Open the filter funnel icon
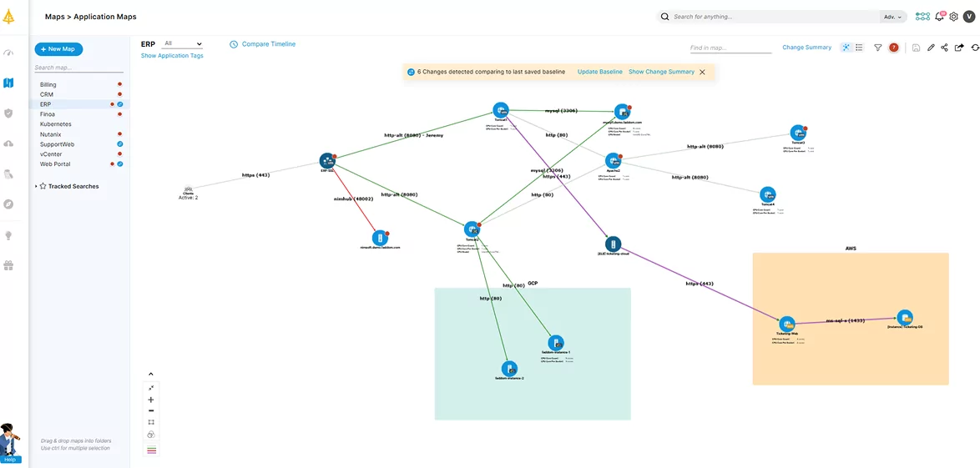The image size is (980, 468). coord(877,48)
